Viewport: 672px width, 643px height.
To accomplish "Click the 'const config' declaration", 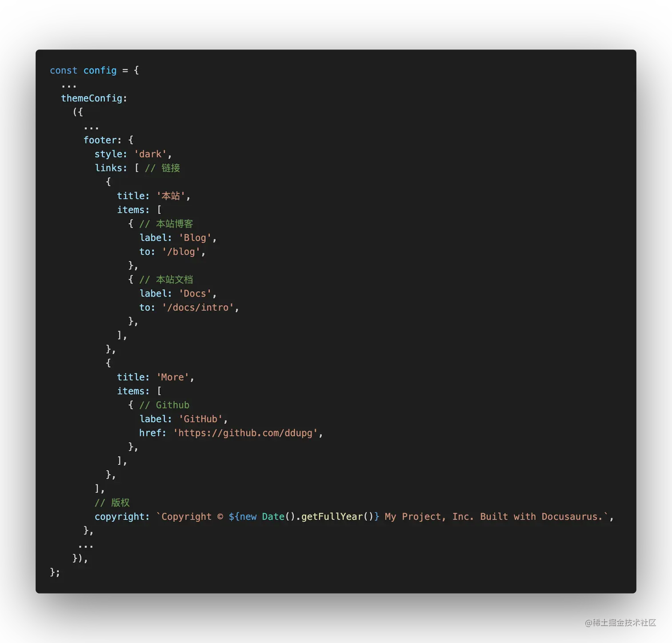I will [83, 70].
